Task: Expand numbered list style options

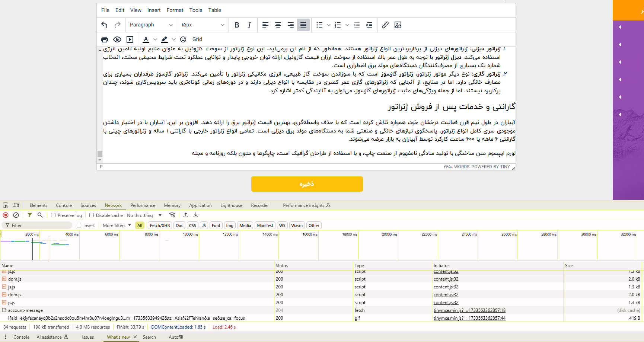Action: pyautogui.click(x=347, y=25)
